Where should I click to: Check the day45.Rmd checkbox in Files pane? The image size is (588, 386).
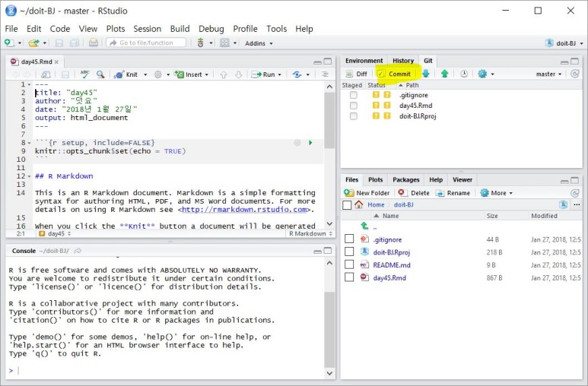(349, 277)
